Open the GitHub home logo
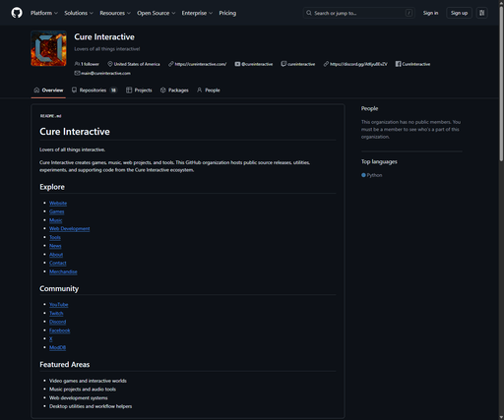 (17, 13)
